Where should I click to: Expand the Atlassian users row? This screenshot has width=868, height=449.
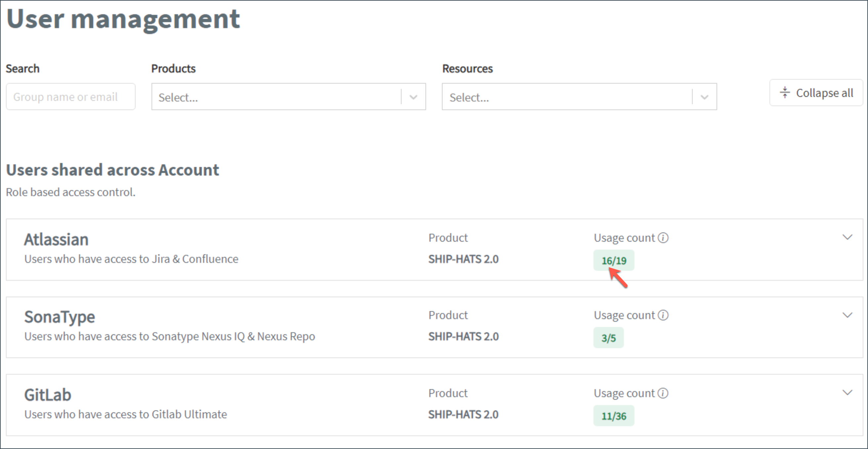point(847,237)
